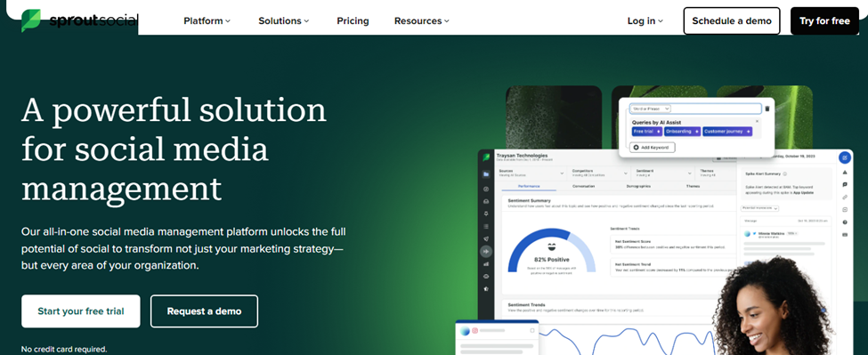Click the info icon beside Spike Alert Summary
This screenshot has height=355, width=868.
785,173
